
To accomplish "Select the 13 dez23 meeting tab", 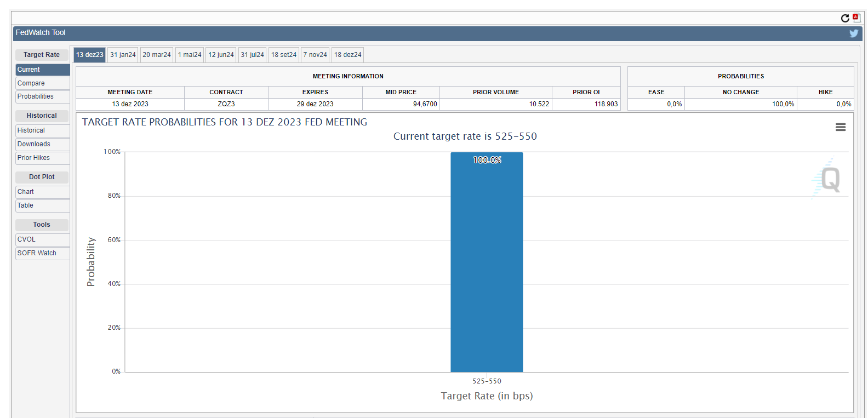I will coord(90,55).
